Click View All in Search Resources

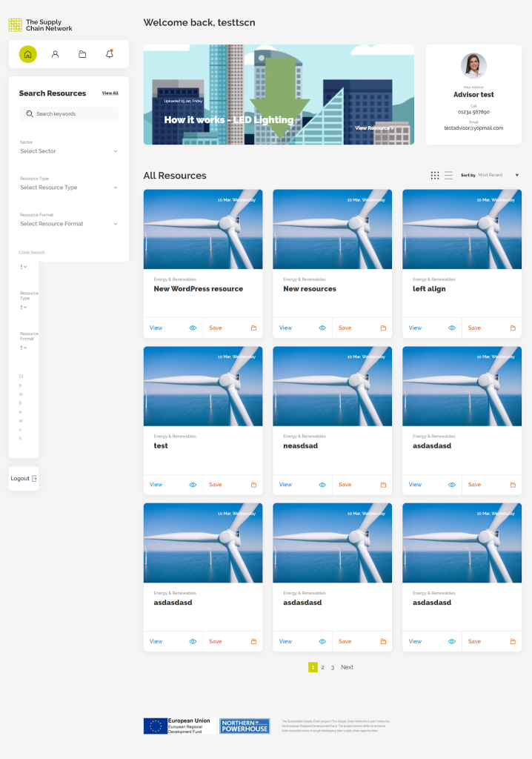tap(110, 93)
